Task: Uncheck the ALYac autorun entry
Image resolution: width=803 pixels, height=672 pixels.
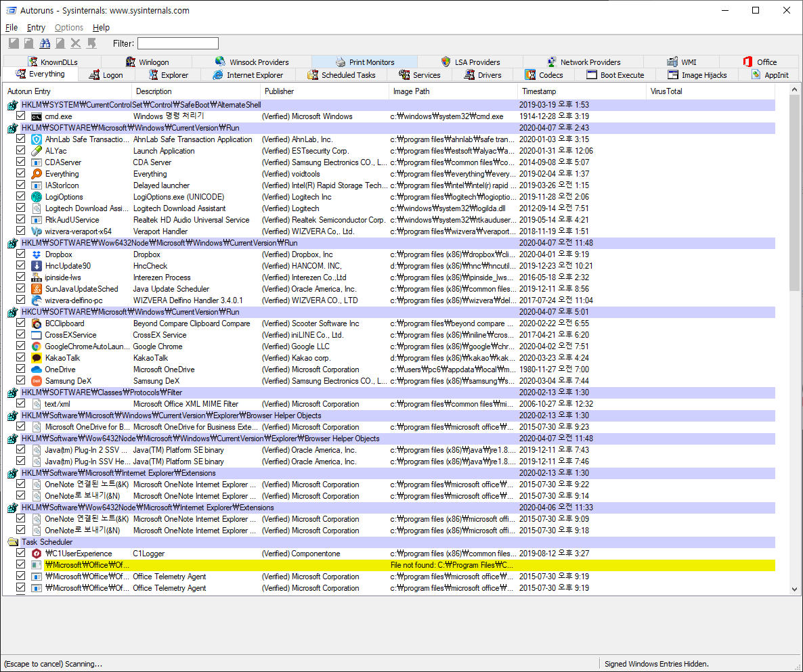Action: click(20, 150)
